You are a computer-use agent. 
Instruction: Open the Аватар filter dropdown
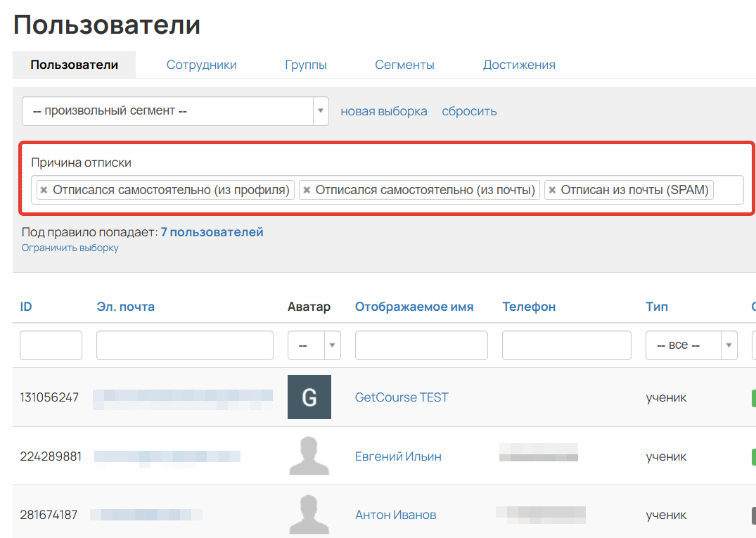tap(332, 345)
